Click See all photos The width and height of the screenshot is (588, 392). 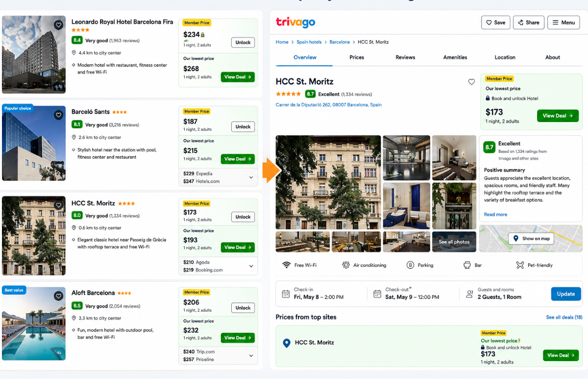coord(454,242)
